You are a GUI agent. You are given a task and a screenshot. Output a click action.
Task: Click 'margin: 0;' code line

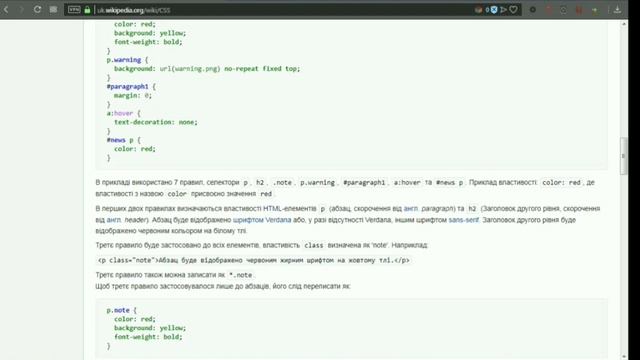[133, 96]
